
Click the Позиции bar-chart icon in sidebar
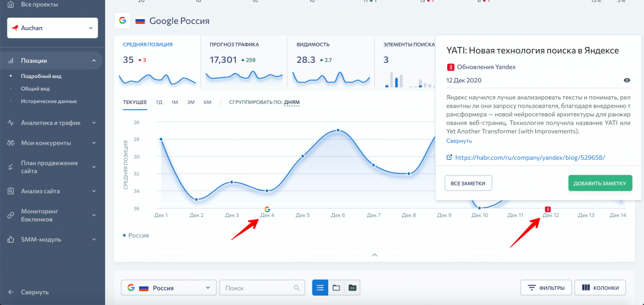point(11,61)
